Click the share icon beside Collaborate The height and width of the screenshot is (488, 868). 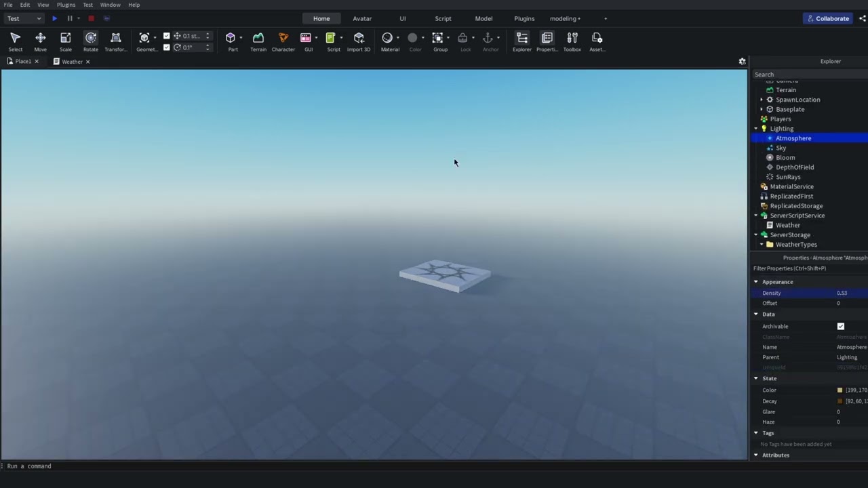coord(863,18)
